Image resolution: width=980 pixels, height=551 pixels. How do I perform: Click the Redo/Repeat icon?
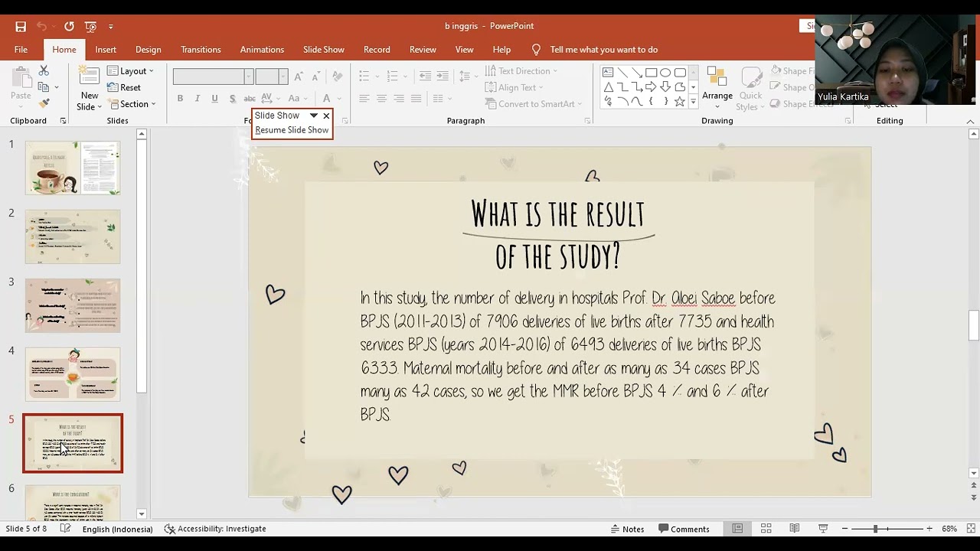pos(69,26)
